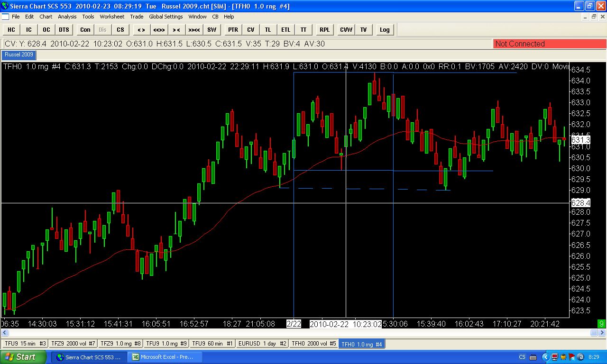Click the Con connect button

click(x=85, y=29)
